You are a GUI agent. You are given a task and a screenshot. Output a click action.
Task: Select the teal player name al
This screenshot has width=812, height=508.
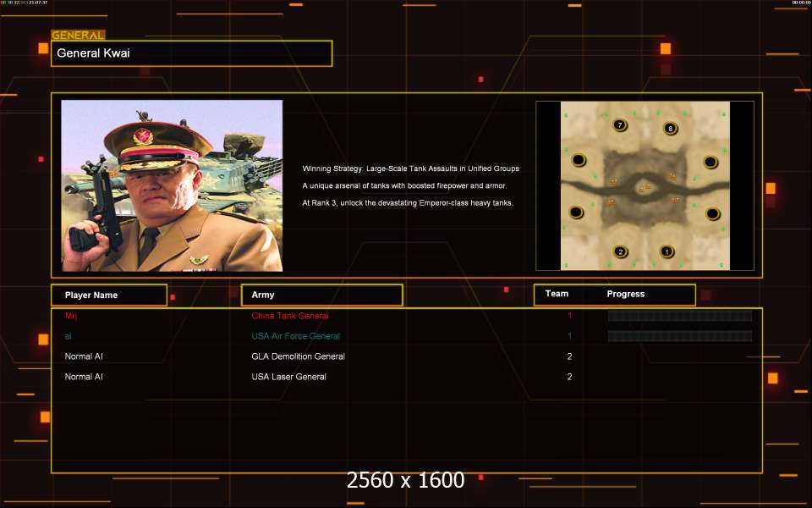pyautogui.click(x=69, y=336)
